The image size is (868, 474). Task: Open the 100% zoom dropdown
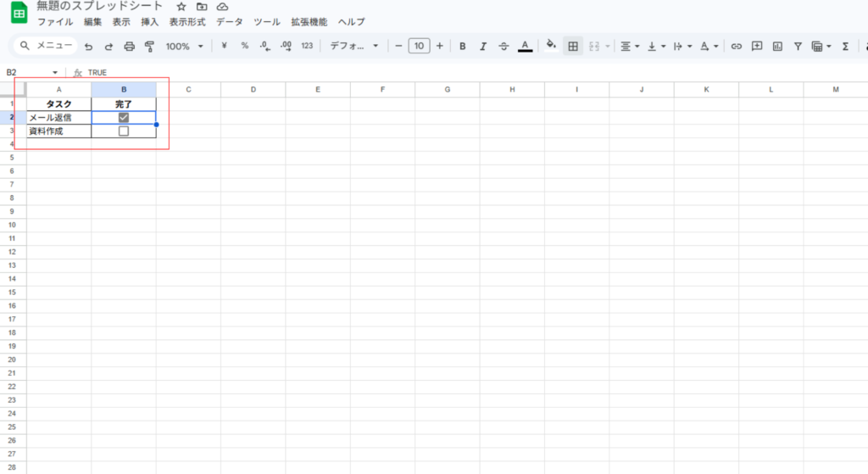(184, 46)
